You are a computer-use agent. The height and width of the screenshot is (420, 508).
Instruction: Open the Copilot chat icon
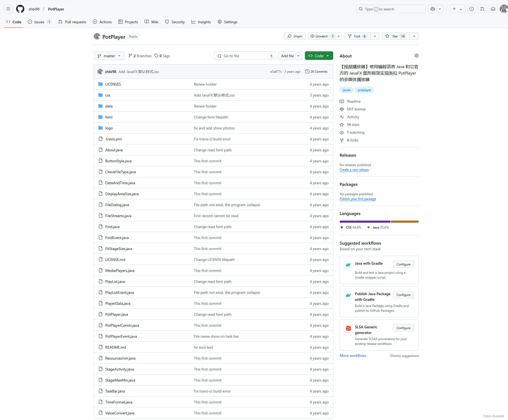pyautogui.click(x=433, y=9)
